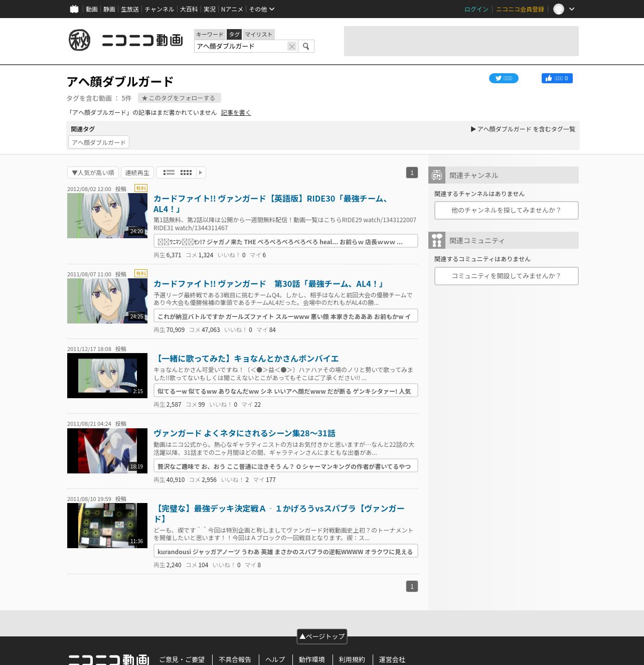Click the TV home icon in top bar
The width and height of the screenshot is (644, 665).
[x=74, y=9]
